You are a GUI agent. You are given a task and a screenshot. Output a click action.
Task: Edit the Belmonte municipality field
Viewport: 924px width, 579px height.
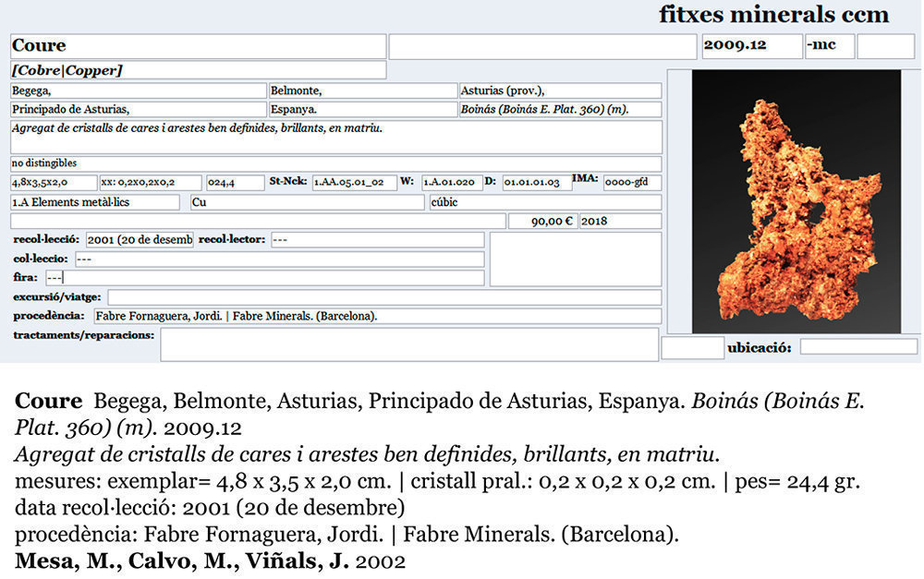pyautogui.click(x=363, y=90)
